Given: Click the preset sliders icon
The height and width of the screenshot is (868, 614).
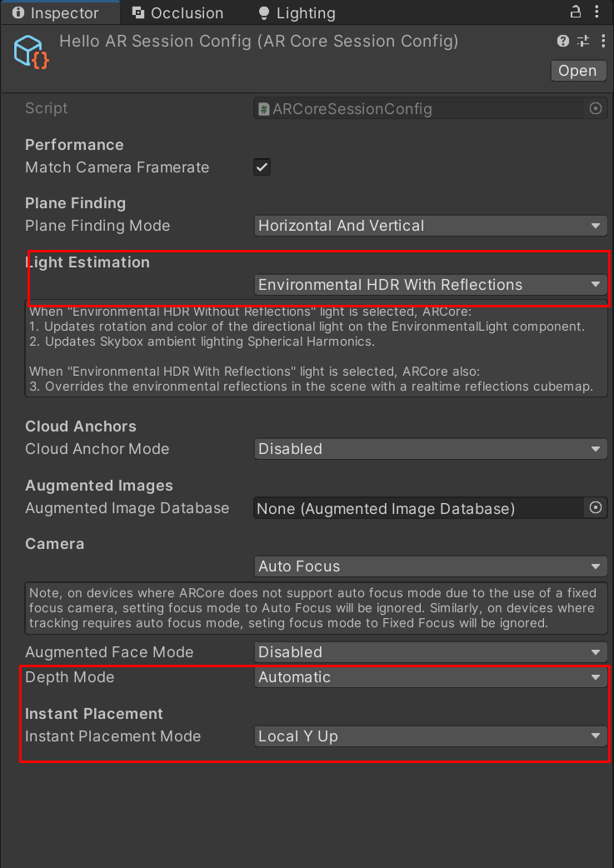Looking at the screenshot, I should [x=583, y=41].
